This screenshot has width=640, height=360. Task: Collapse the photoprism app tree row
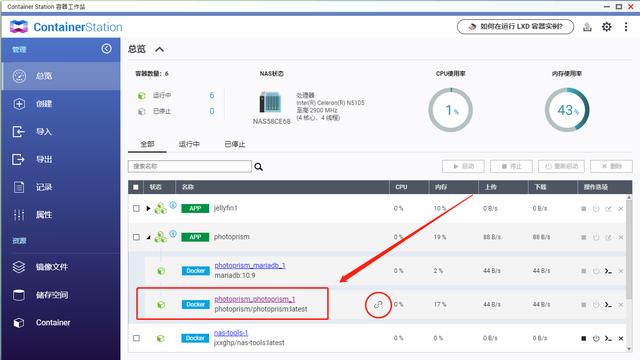coord(148,237)
